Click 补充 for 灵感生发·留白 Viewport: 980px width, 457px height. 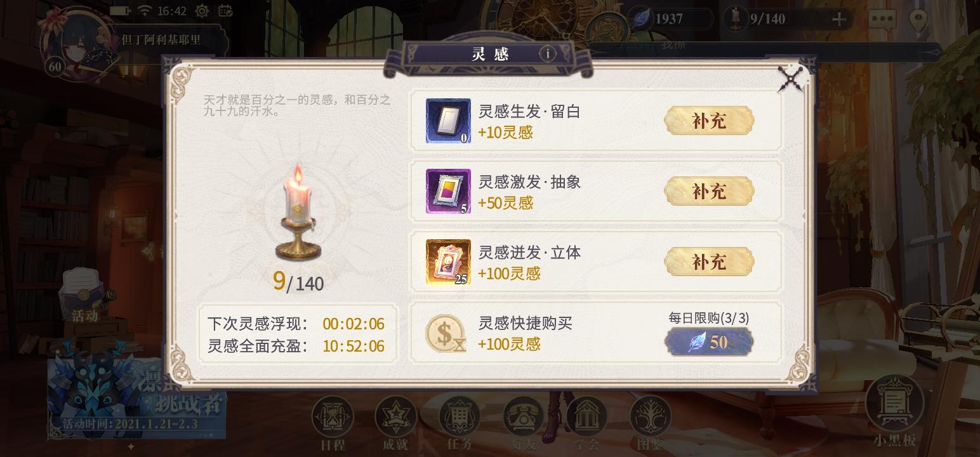[709, 121]
